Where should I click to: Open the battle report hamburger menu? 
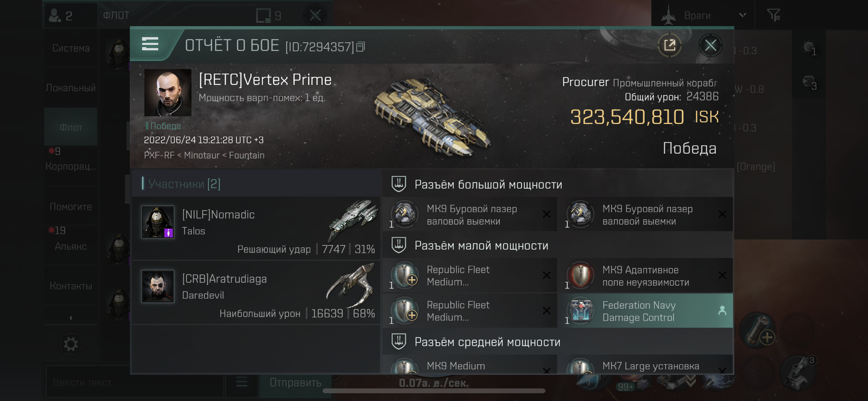click(x=150, y=44)
